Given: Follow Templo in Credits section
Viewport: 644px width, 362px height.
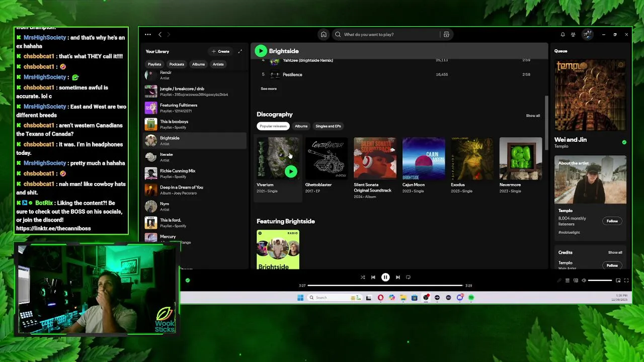Looking at the screenshot, I should (612, 265).
